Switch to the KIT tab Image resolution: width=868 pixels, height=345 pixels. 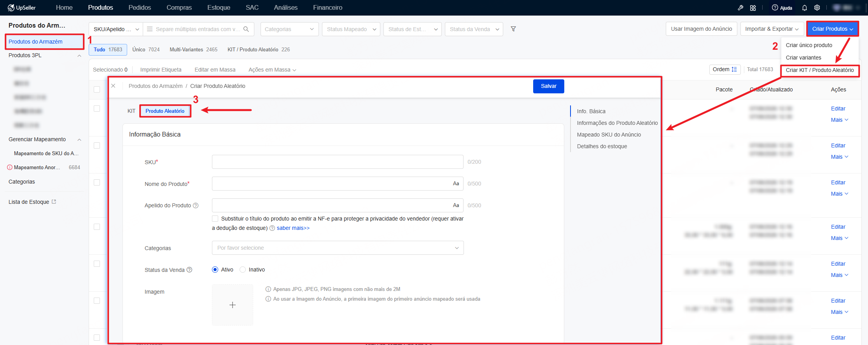(x=131, y=111)
